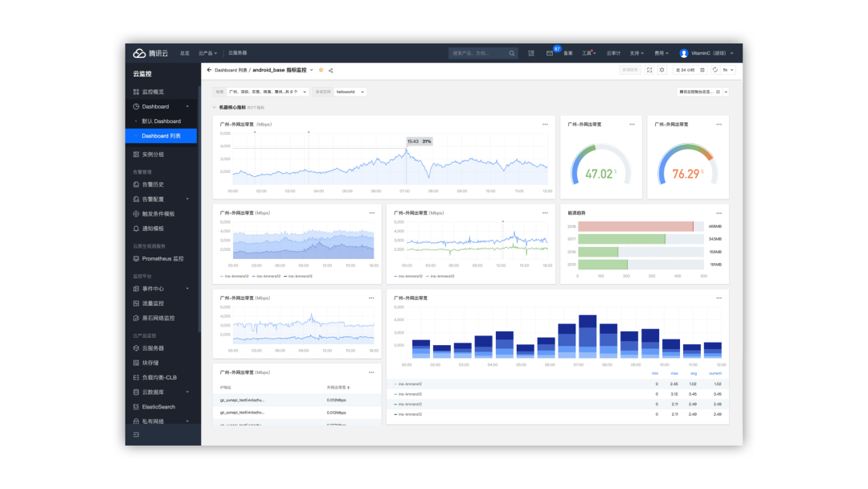
Task: Click 云服务器 in top navigation
Action: [x=237, y=53]
